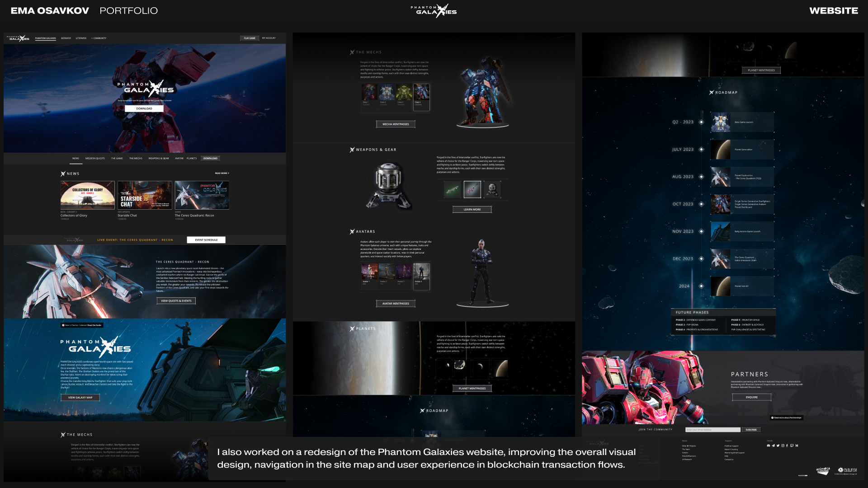The width and height of the screenshot is (868, 488).
Task: Click the July 2023 roadmap marker
Action: tap(701, 150)
